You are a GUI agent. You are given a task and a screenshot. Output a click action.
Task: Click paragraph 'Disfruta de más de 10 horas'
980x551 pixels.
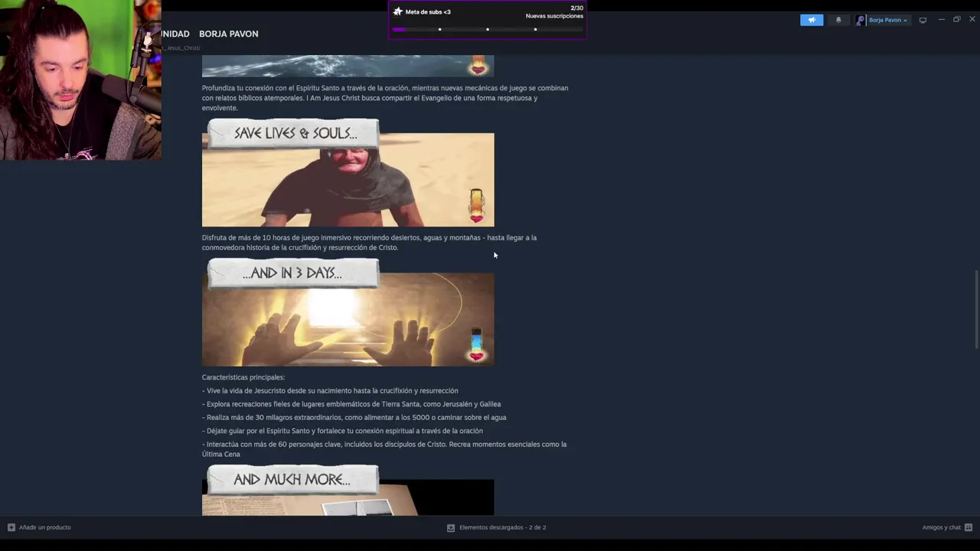(369, 243)
